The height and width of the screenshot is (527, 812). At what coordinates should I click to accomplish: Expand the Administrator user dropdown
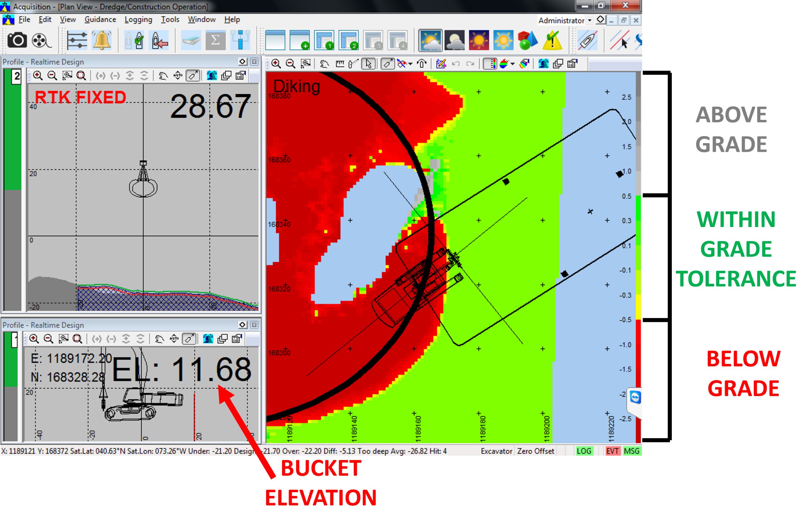[x=589, y=21]
